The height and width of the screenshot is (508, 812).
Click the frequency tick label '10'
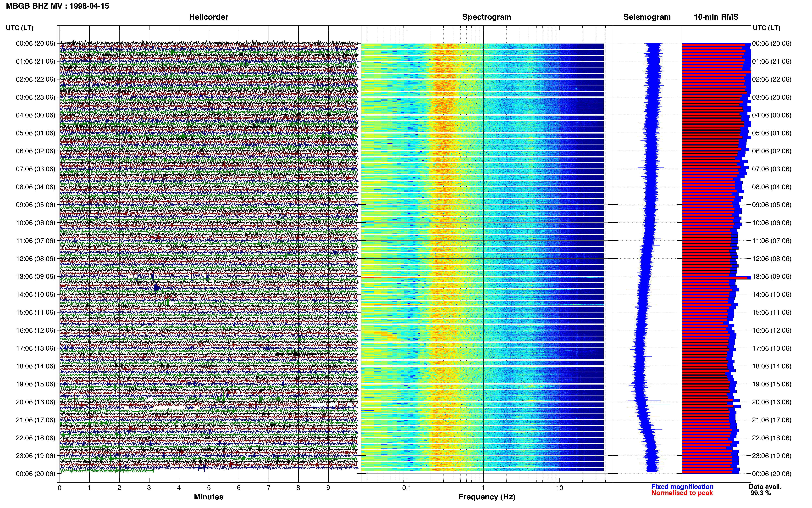pyautogui.click(x=559, y=488)
